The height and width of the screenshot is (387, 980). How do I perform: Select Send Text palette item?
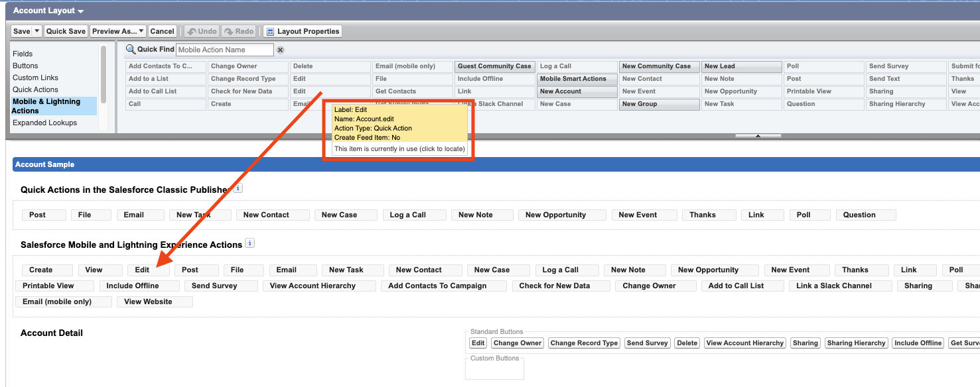pyautogui.click(x=906, y=79)
